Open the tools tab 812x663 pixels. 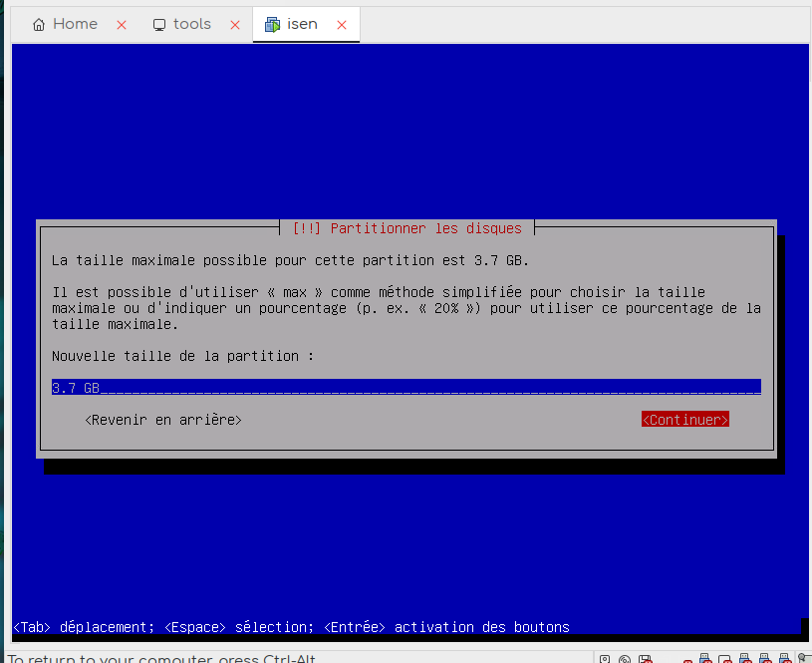pos(191,24)
